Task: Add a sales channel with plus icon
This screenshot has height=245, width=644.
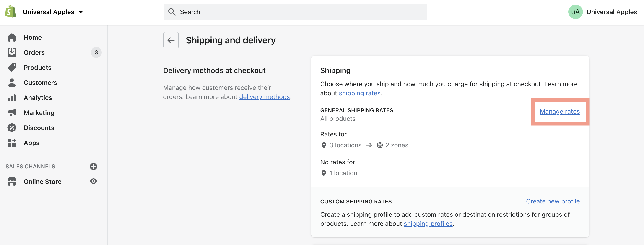Action: tap(93, 167)
